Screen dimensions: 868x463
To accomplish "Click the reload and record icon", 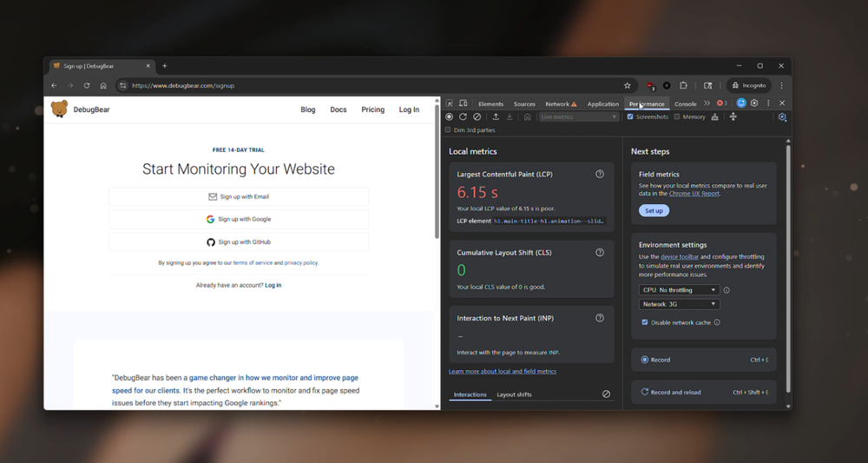I will pyautogui.click(x=463, y=117).
